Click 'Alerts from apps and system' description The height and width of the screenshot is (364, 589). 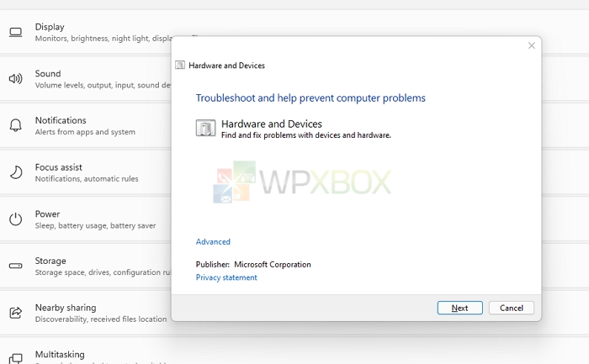click(85, 132)
